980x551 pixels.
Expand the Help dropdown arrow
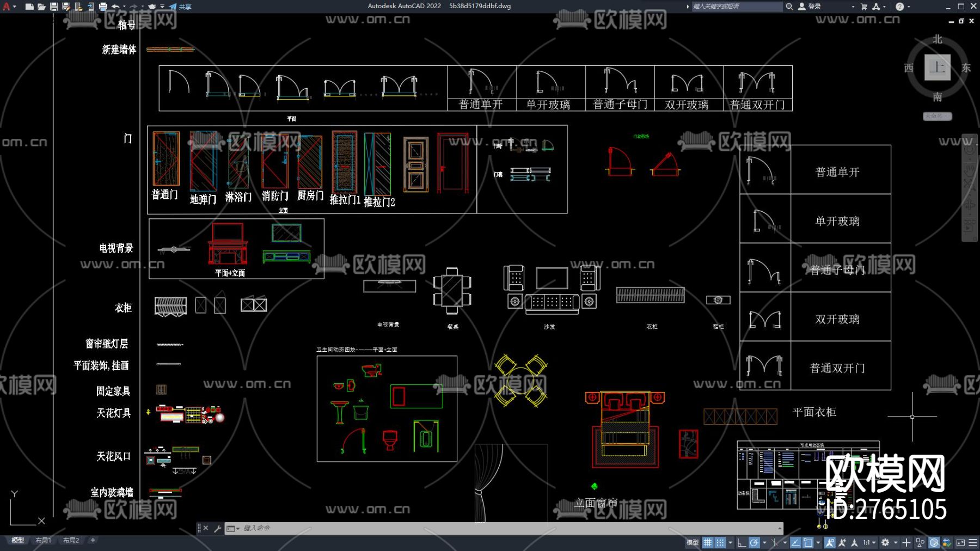(x=909, y=7)
